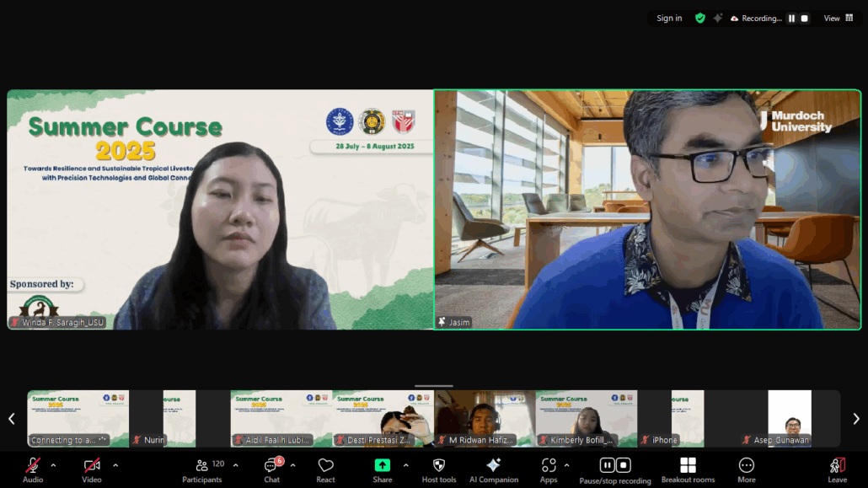Open the More options menu
Screen dimensions: 868x488
(746, 469)
